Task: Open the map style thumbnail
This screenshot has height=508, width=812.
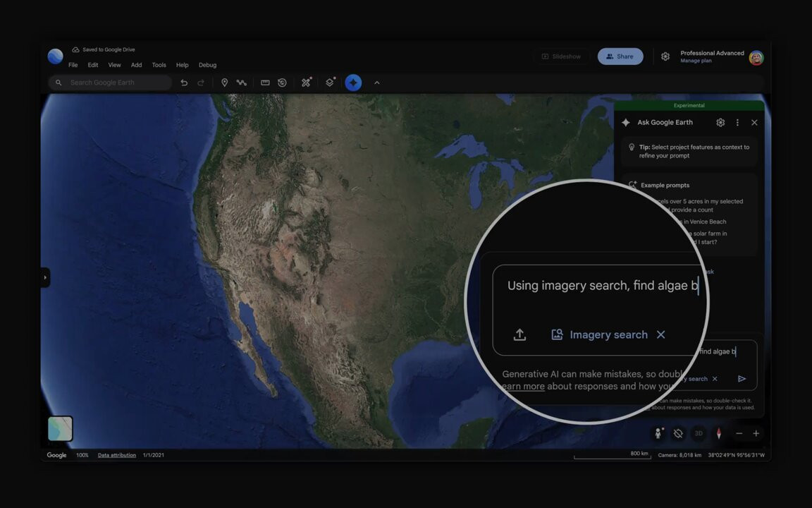Action: point(61,429)
